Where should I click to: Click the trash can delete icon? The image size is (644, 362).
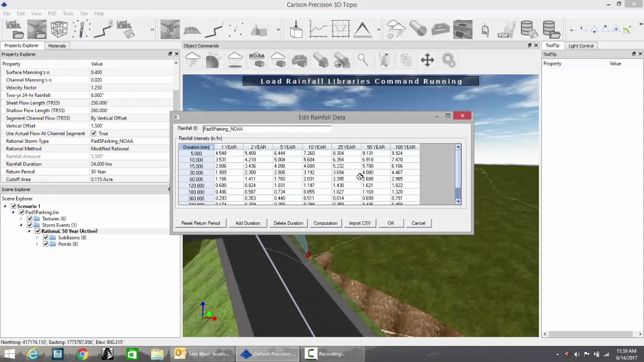coord(384,60)
